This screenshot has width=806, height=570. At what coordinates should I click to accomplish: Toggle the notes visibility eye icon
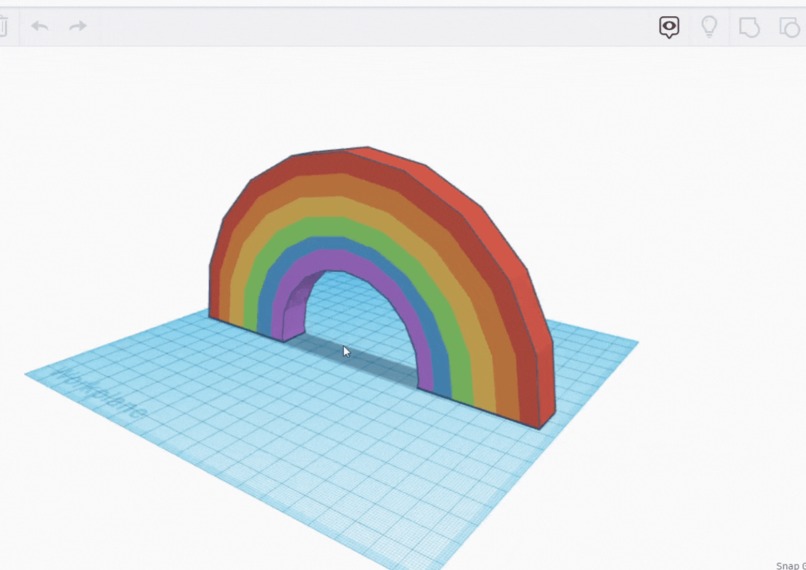[x=669, y=27]
